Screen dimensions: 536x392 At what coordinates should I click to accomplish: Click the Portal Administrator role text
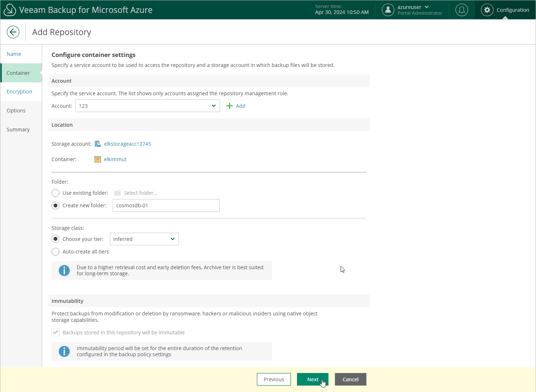420,13
